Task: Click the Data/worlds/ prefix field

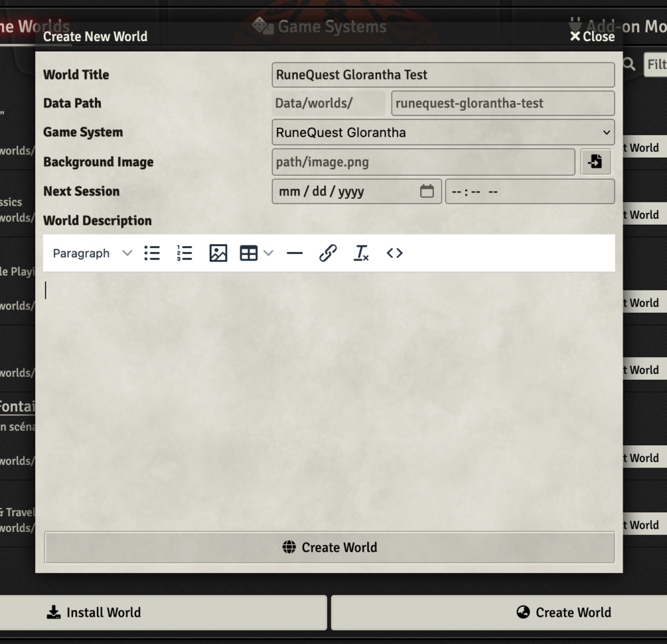Action: click(x=328, y=103)
